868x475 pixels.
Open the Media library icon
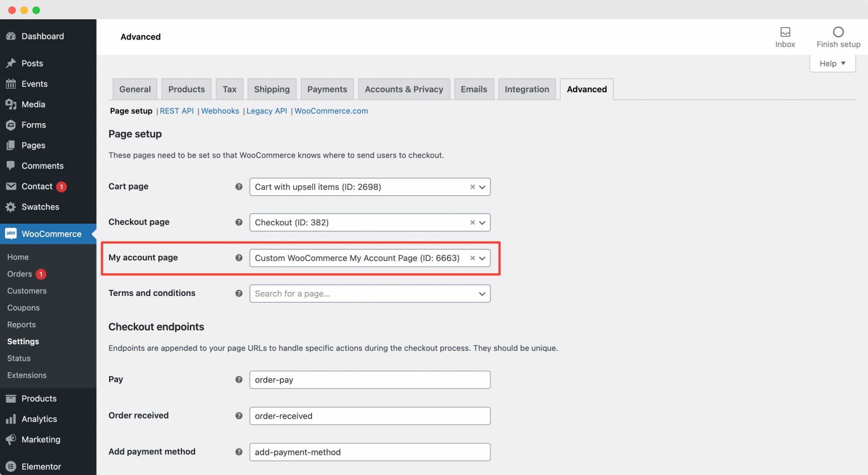[12, 104]
